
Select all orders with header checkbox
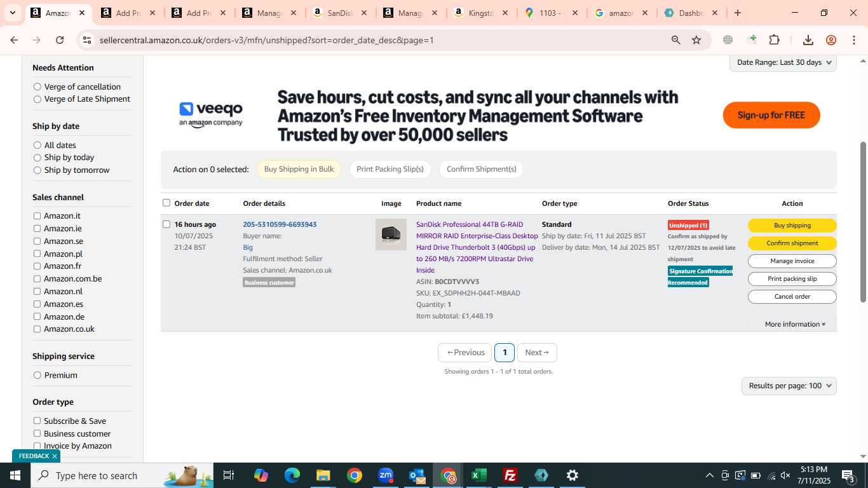pyautogui.click(x=166, y=203)
